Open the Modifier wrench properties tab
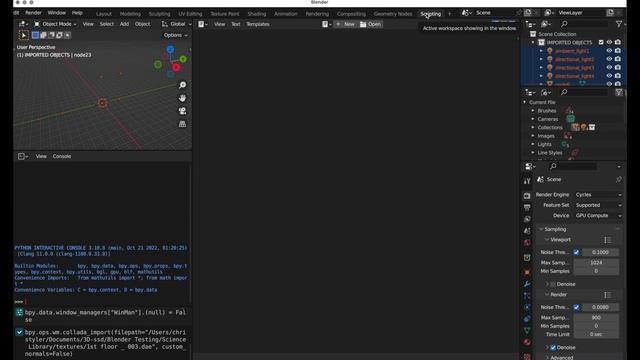640x360 pixels. pos(527,284)
